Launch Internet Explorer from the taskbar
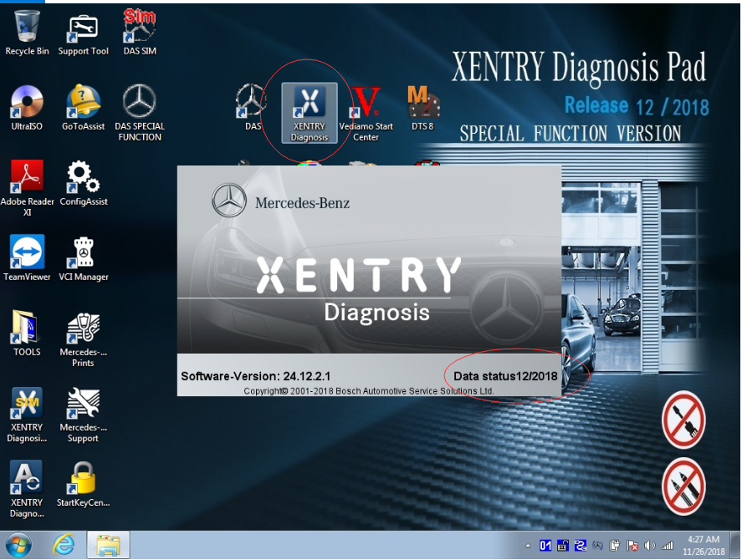Screen dimensions: 742x560 pyautogui.click(x=64, y=545)
